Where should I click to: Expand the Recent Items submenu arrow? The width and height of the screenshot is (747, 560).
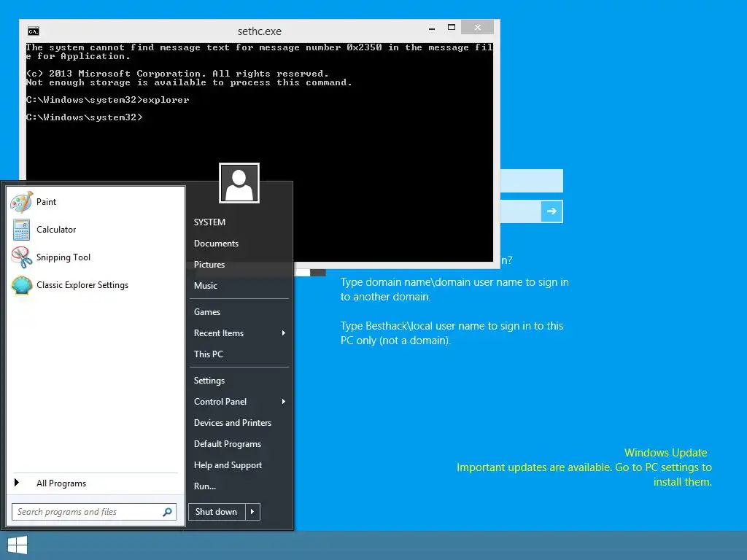click(284, 332)
